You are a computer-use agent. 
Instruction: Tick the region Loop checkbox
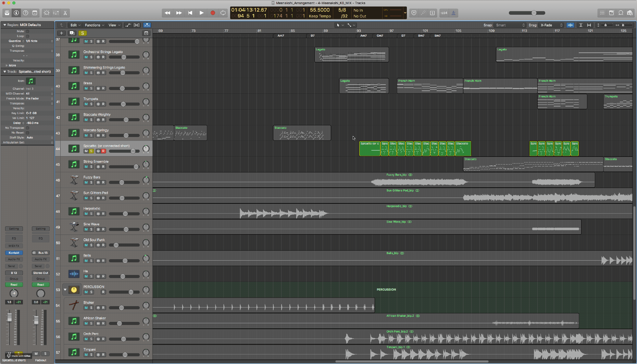tap(27, 36)
